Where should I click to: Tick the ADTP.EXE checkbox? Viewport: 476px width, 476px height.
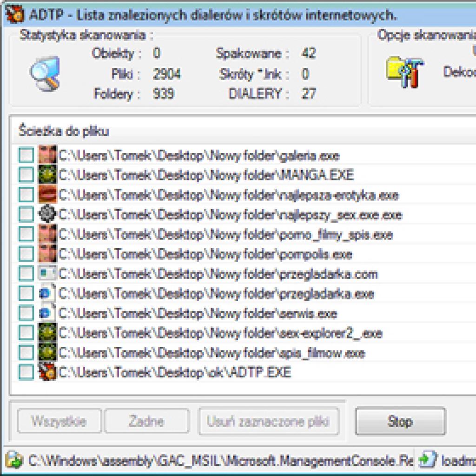click(x=26, y=372)
